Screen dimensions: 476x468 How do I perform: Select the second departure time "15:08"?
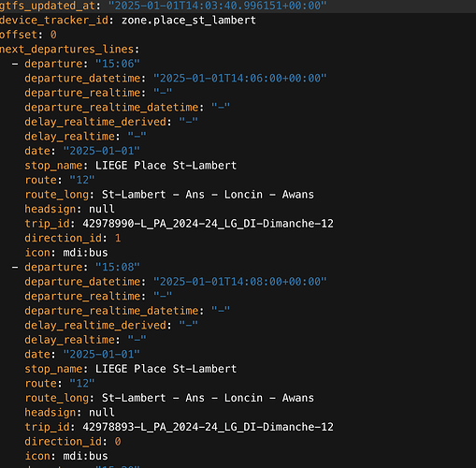coord(118,267)
